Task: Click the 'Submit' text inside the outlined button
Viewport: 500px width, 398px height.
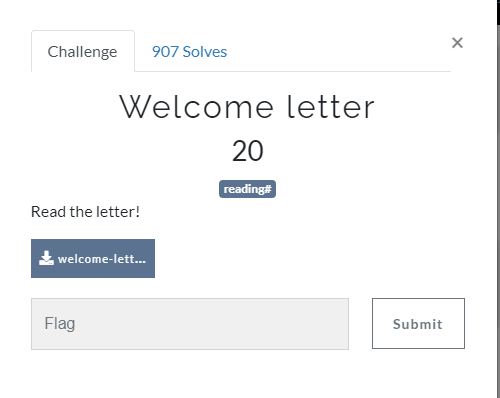Action: click(x=418, y=324)
